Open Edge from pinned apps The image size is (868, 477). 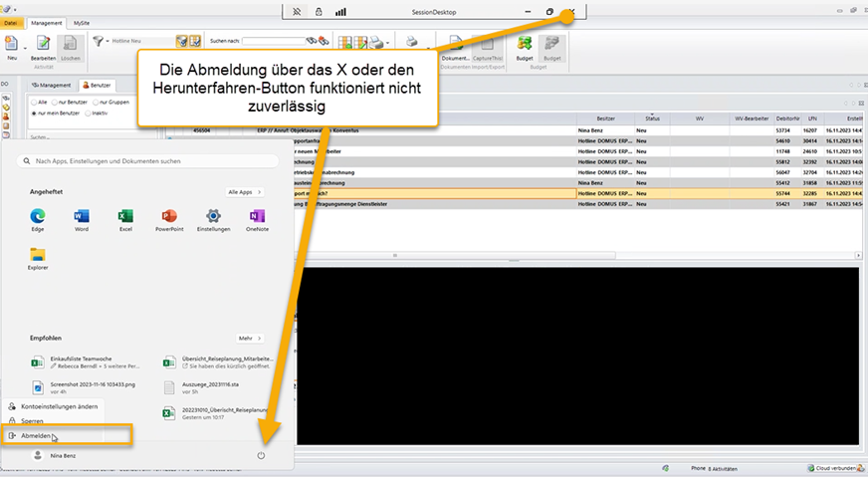[38, 219]
